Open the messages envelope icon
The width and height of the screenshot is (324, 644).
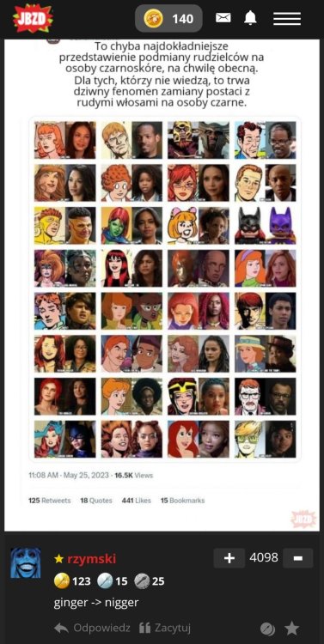223,18
